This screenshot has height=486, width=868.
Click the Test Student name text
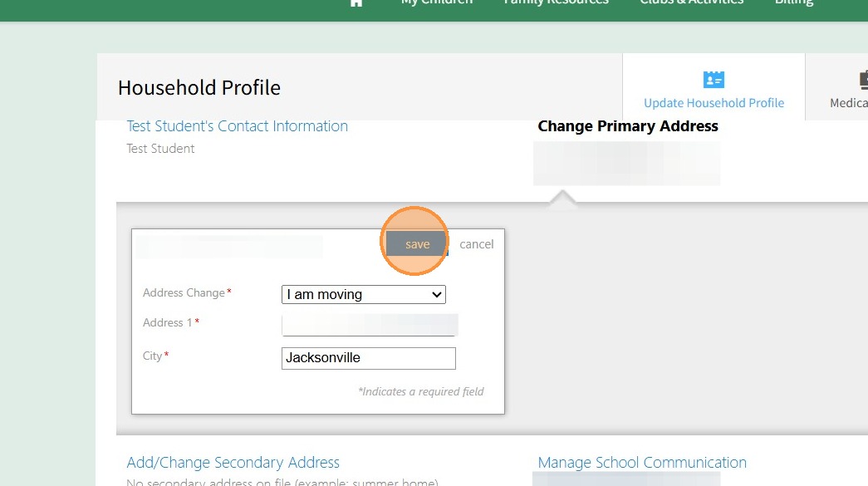click(x=160, y=149)
